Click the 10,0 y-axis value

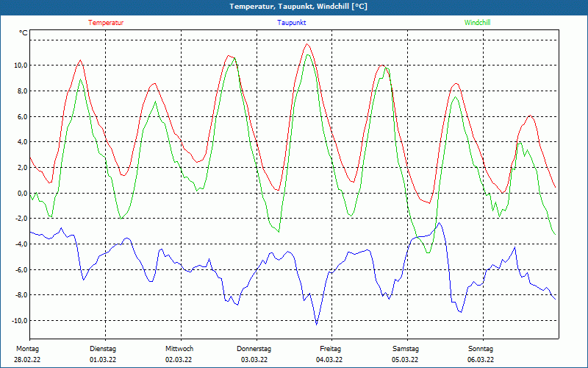point(21,66)
